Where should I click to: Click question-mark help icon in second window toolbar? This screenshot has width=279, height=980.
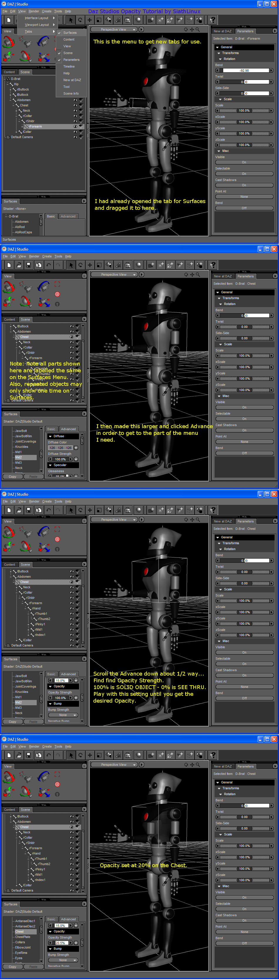pos(213,265)
